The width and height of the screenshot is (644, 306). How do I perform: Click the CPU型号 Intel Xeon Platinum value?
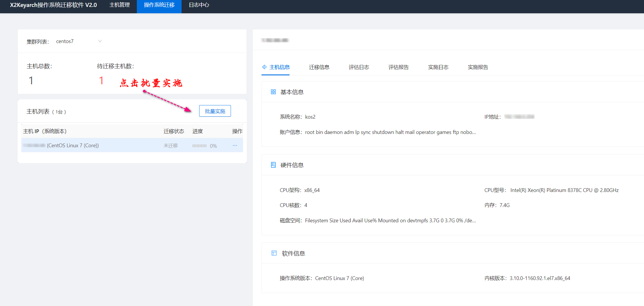point(564,190)
